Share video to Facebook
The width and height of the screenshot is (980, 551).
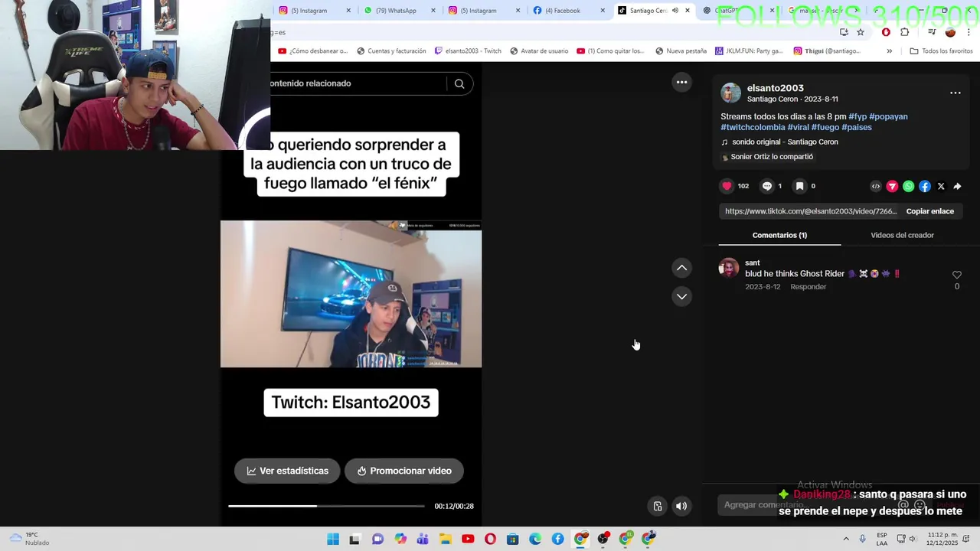coord(925,186)
